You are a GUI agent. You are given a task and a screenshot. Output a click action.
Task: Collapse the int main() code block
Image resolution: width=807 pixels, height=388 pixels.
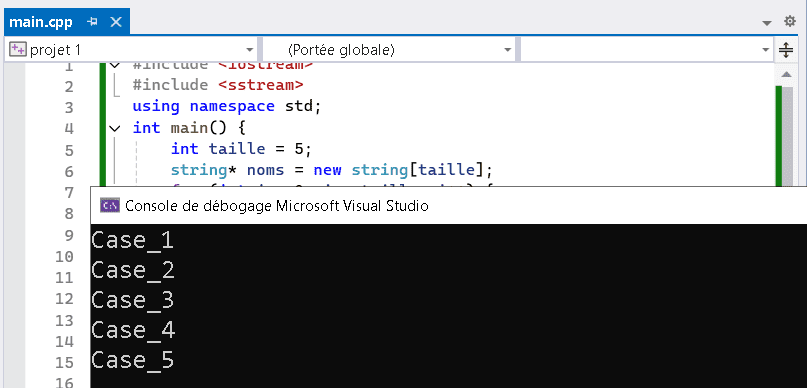pyautogui.click(x=115, y=128)
